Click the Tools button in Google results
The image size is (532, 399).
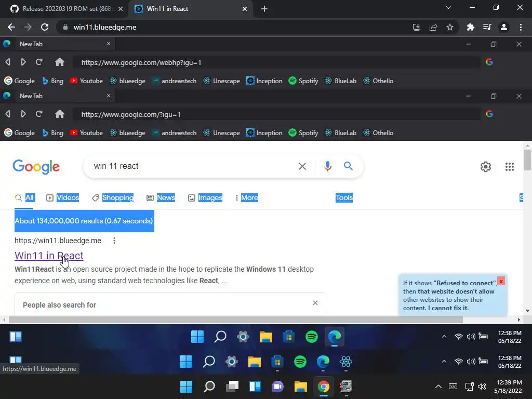(344, 198)
